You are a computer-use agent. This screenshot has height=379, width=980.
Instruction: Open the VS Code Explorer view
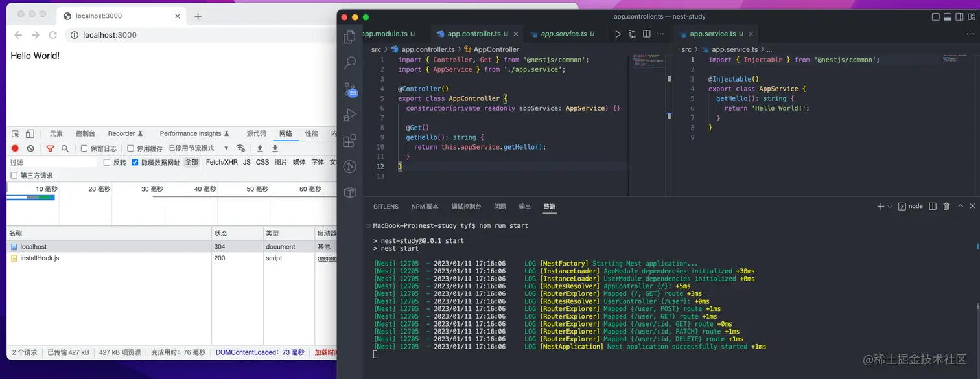pos(350,37)
